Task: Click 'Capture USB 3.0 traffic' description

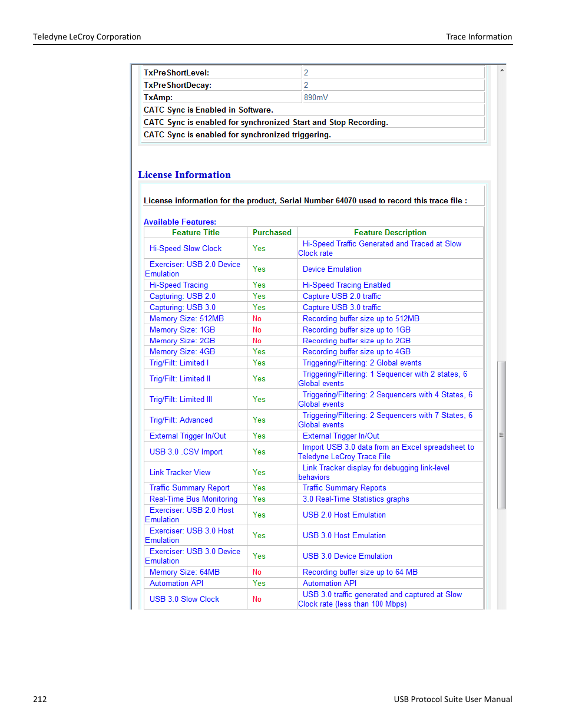Action: click(x=342, y=308)
